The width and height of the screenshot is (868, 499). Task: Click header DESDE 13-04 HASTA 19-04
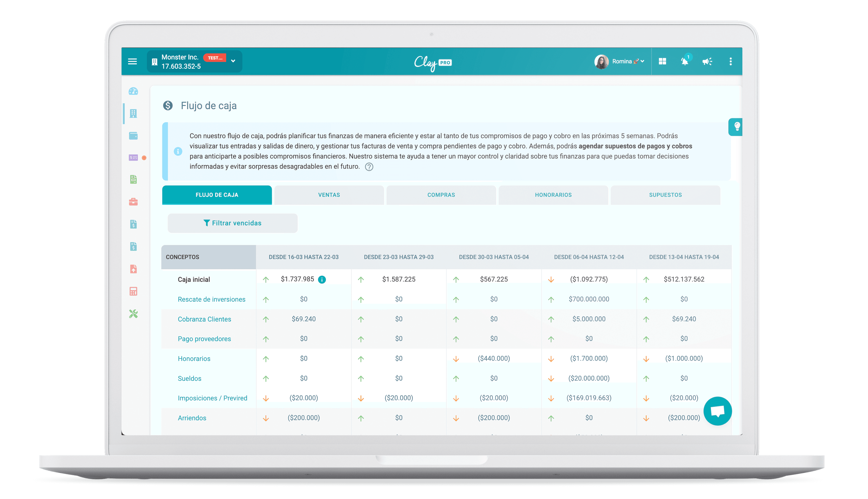pyautogui.click(x=684, y=257)
